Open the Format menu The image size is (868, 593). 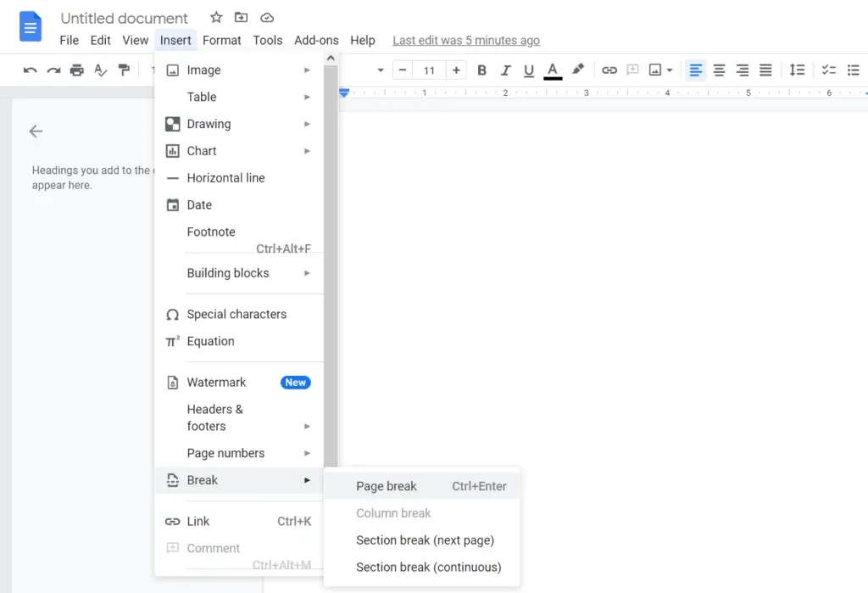tap(222, 40)
